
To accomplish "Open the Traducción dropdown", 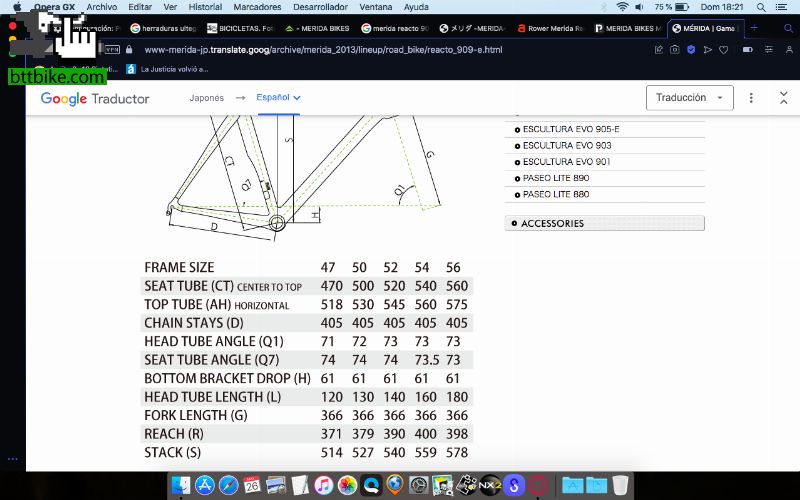I will (x=690, y=98).
